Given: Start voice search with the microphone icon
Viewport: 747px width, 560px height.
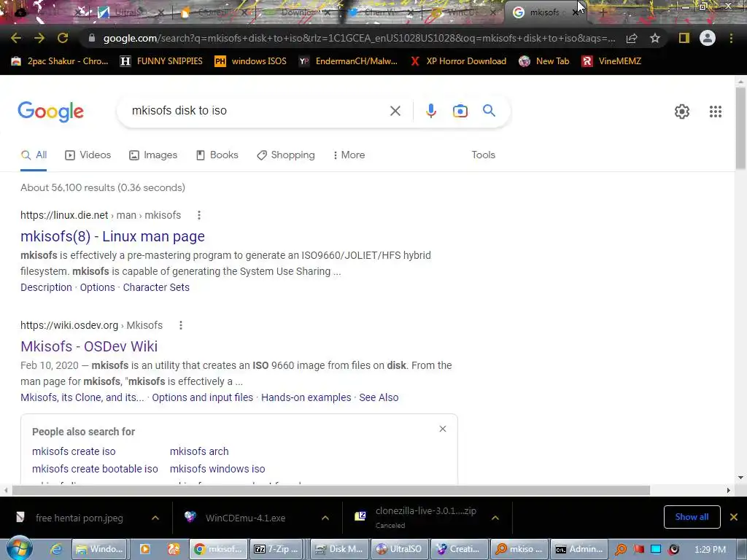Looking at the screenshot, I should pos(430,111).
